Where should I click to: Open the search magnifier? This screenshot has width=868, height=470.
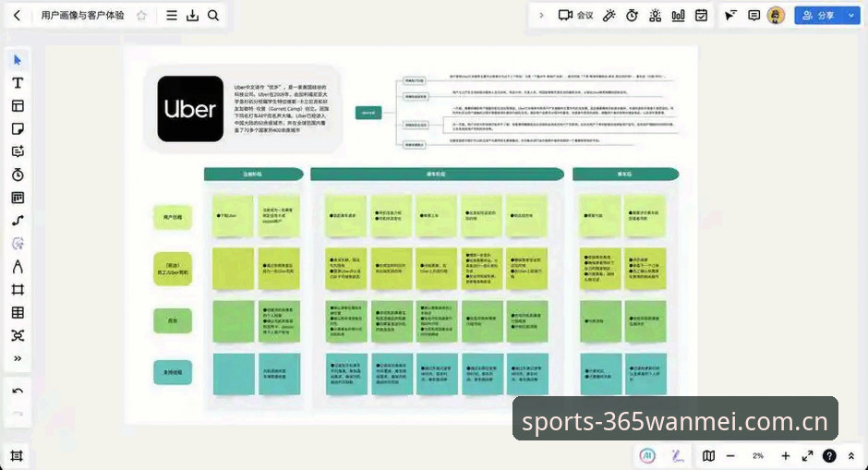coord(213,16)
